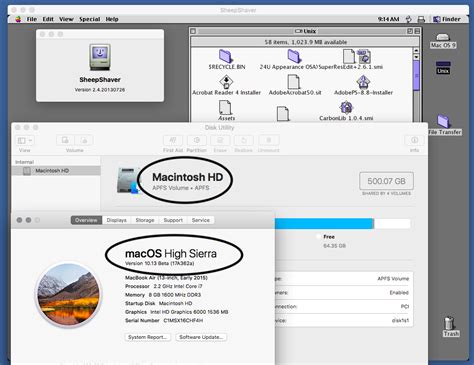Select the Mac OS 9 disk icon
This screenshot has height=365, width=474.
pyautogui.click(x=443, y=41)
